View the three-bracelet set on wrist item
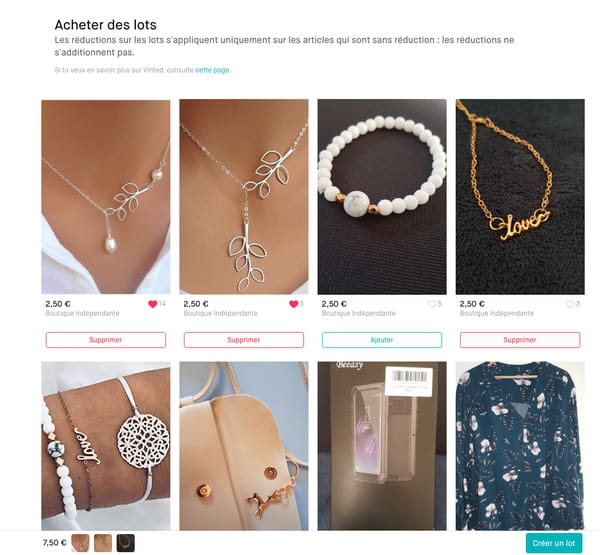Viewport: 600px width, 555px height. [x=106, y=446]
